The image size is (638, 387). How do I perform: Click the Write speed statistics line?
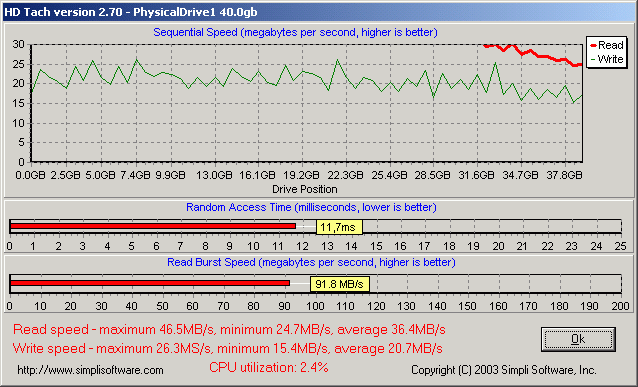pyautogui.click(x=227, y=348)
